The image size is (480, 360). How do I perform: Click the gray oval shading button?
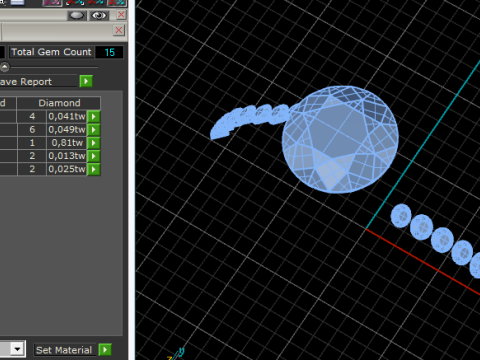click(77, 15)
